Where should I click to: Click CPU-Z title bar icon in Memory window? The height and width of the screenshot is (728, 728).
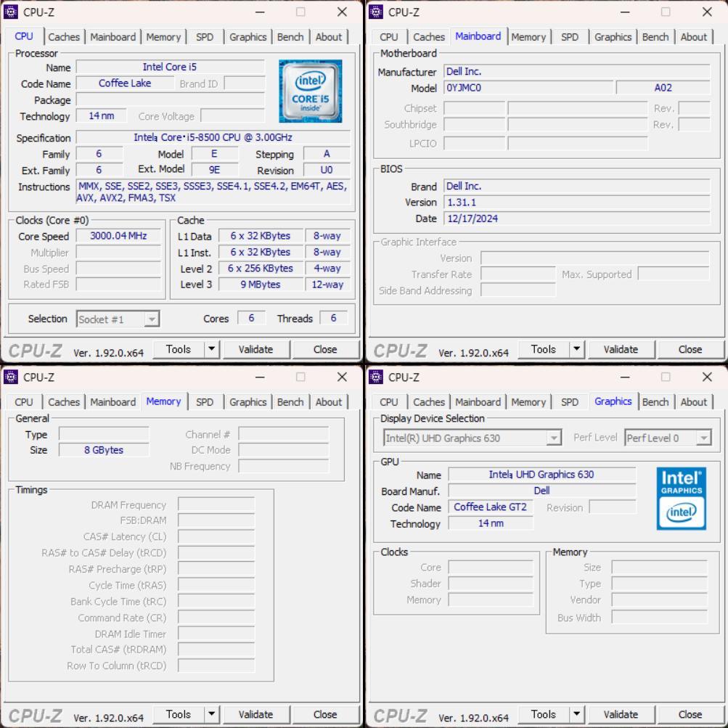[12, 377]
